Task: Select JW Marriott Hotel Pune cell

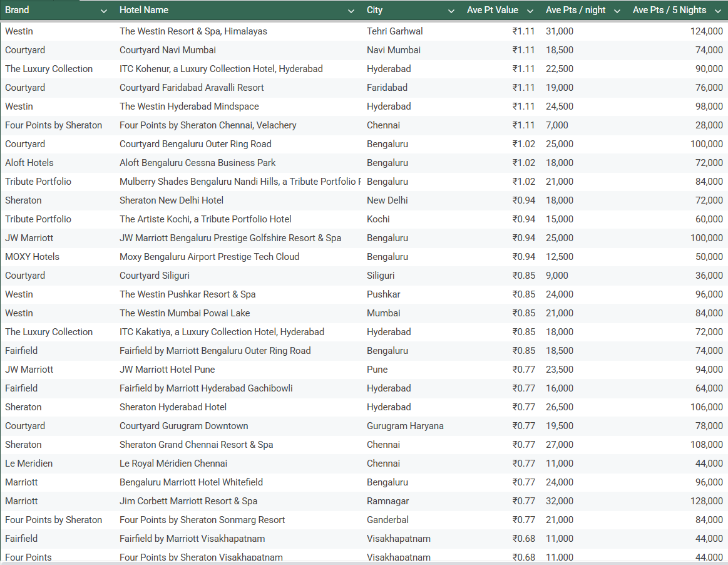Action: point(167,370)
